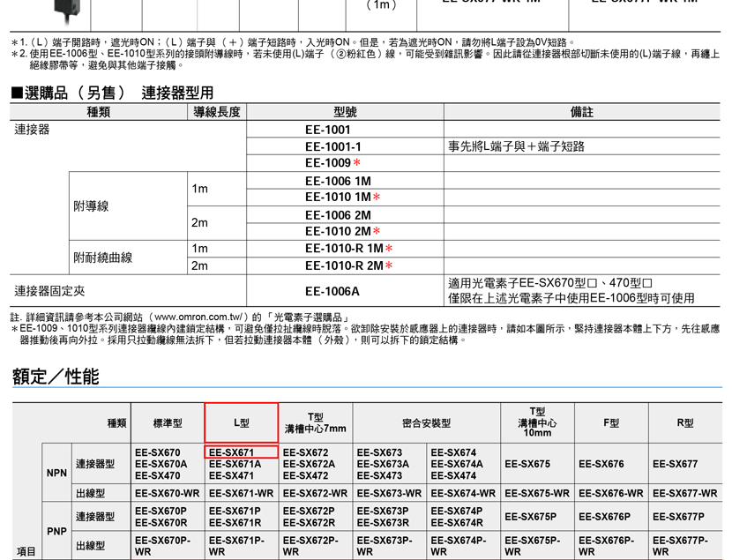The height and width of the screenshot is (560, 732).
Task: Select the 連接器 row label
Action: (32, 130)
